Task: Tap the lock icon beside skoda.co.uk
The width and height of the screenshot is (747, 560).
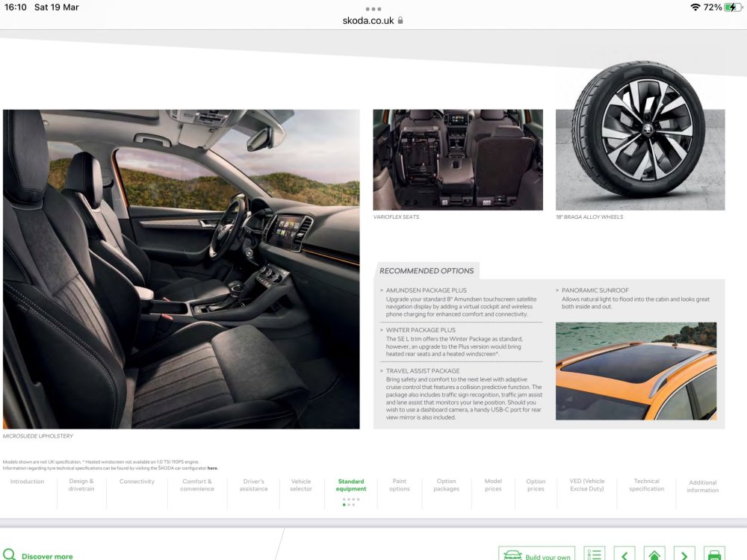Action: pyautogui.click(x=400, y=20)
